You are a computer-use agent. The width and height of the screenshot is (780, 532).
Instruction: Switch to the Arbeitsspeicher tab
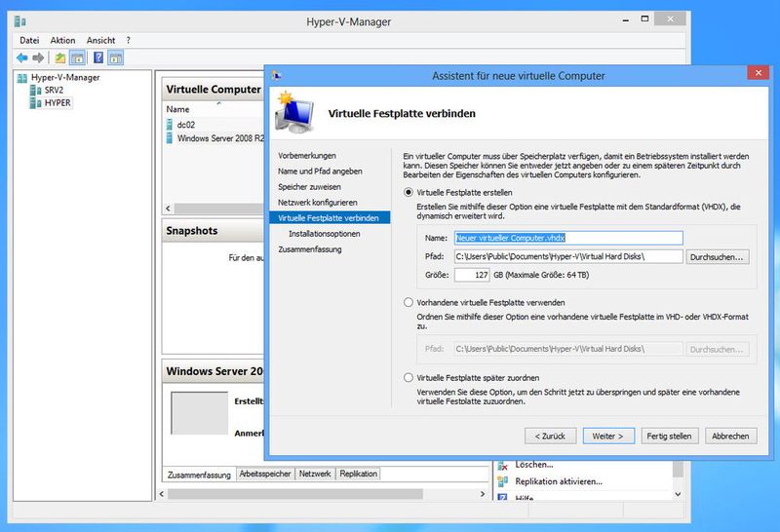coord(265,474)
